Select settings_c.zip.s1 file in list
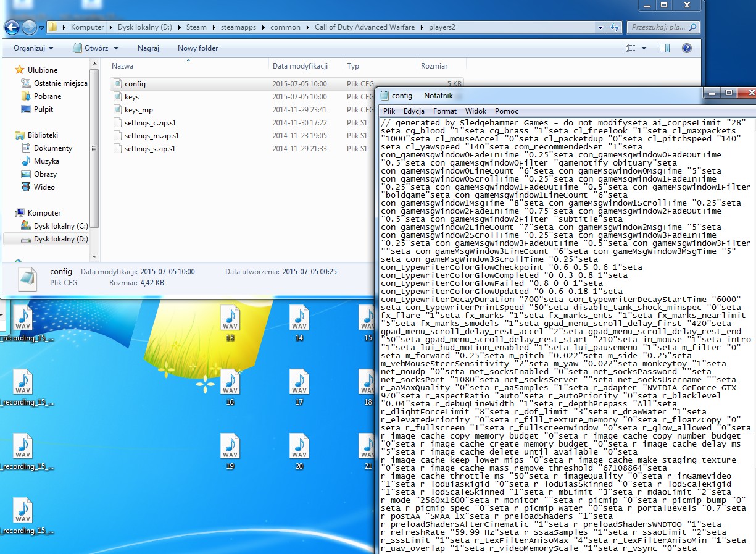 [150, 123]
